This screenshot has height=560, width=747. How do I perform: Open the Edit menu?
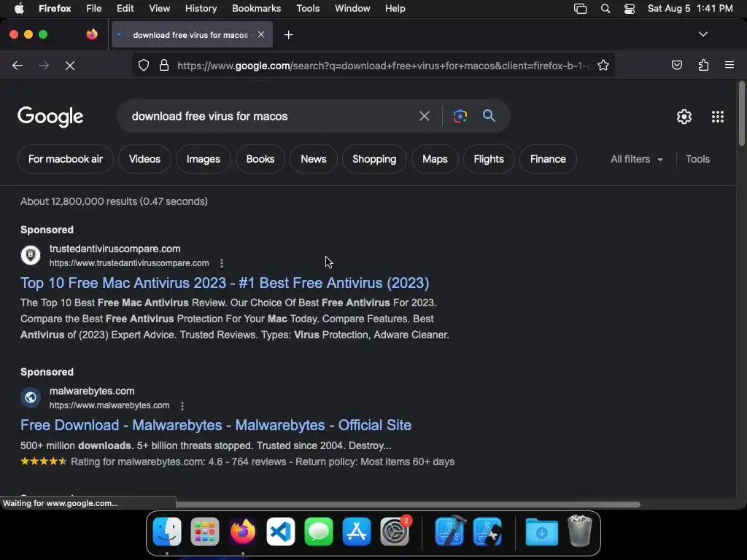tap(125, 9)
